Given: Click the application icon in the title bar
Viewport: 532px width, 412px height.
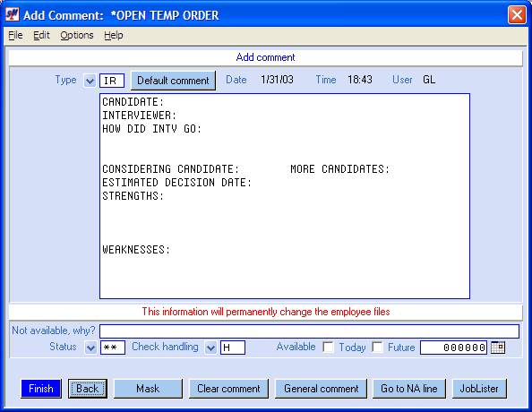Looking at the screenshot, I should [x=13, y=14].
